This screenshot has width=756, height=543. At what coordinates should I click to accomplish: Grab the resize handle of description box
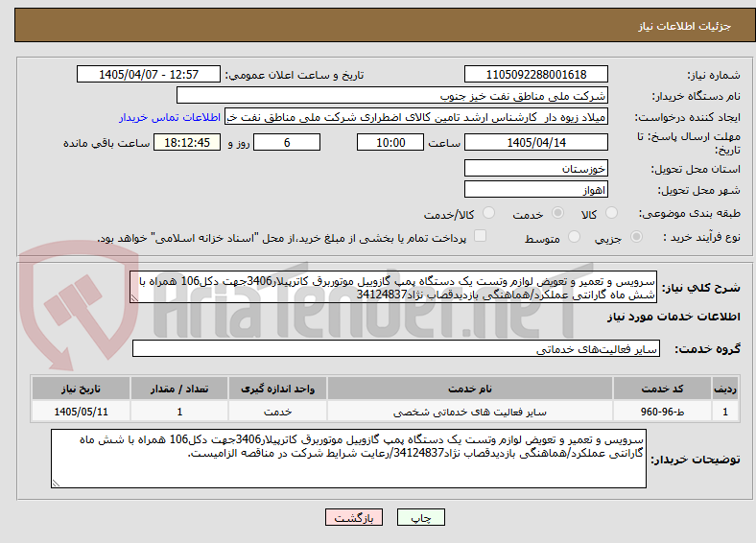pyautogui.click(x=134, y=298)
